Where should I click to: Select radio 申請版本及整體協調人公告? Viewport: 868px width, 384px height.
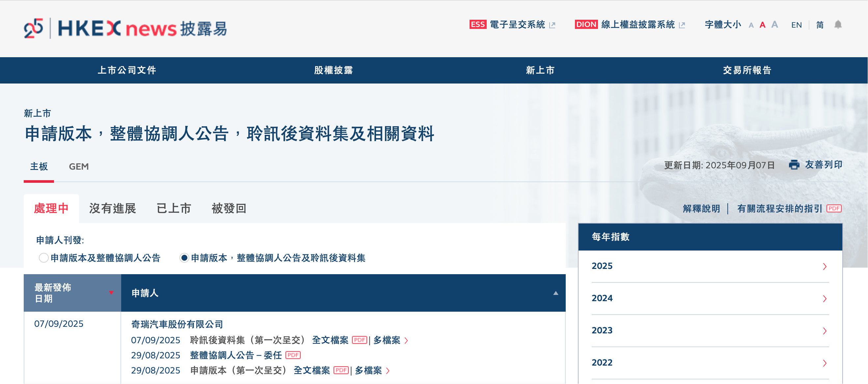click(43, 258)
